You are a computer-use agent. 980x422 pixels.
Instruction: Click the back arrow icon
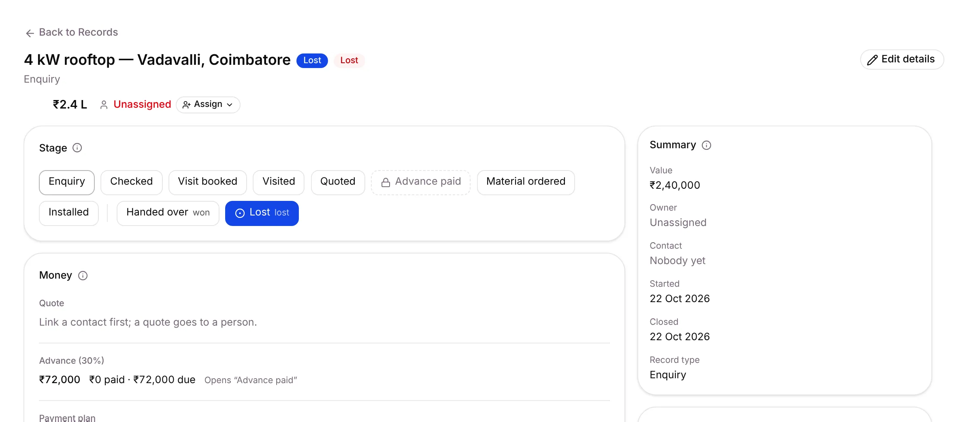tap(30, 33)
